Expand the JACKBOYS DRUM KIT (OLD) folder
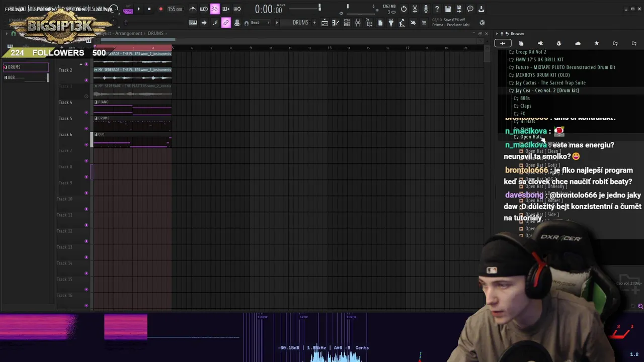This screenshot has width=644, height=362. [x=539, y=75]
